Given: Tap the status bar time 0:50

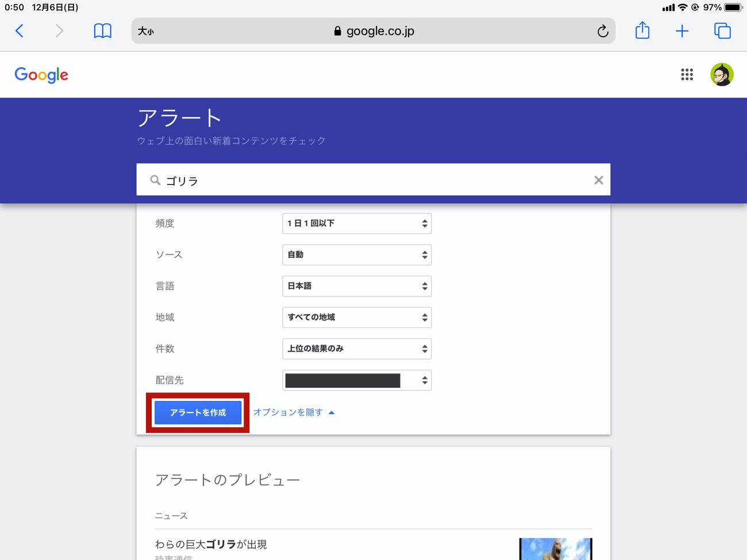Looking at the screenshot, I should [14, 7].
